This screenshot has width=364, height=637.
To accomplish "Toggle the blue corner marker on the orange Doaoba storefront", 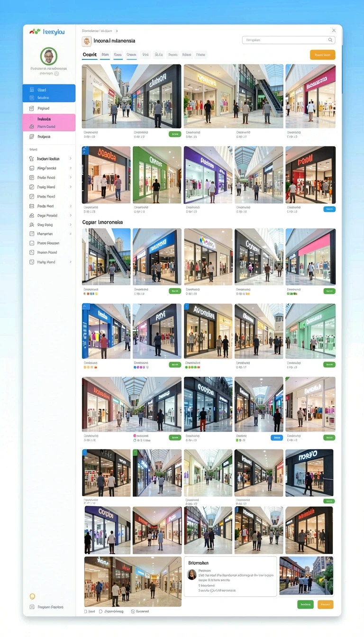I will (85, 149).
